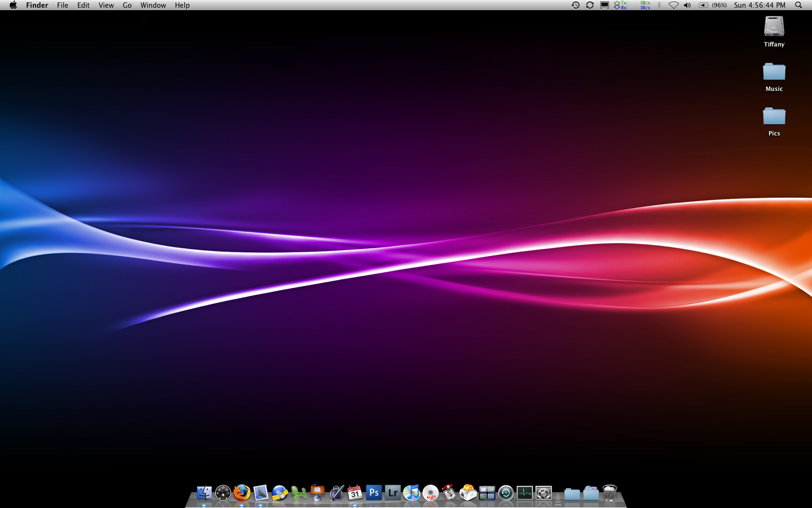This screenshot has width=812, height=508.
Task: Click the sync arrows menu bar icon
Action: (590, 5)
